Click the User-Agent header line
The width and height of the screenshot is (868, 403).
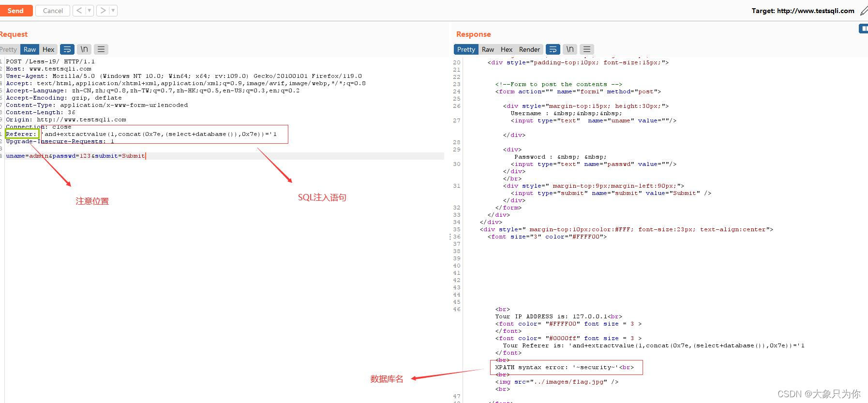pos(184,76)
